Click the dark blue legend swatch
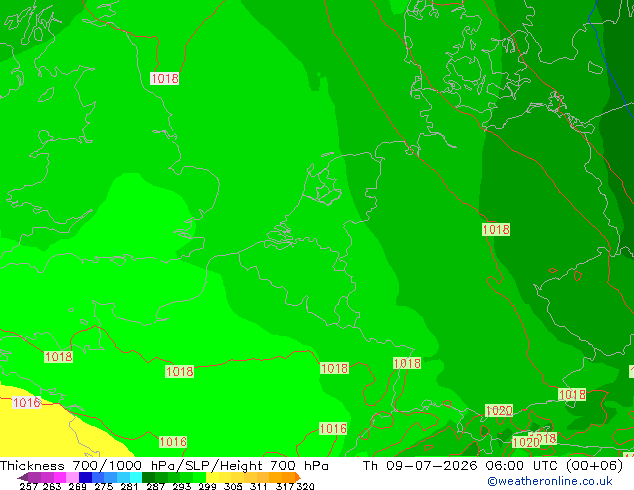Image resolution: width=634 pixels, height=490 pixels. click(85, 477)
